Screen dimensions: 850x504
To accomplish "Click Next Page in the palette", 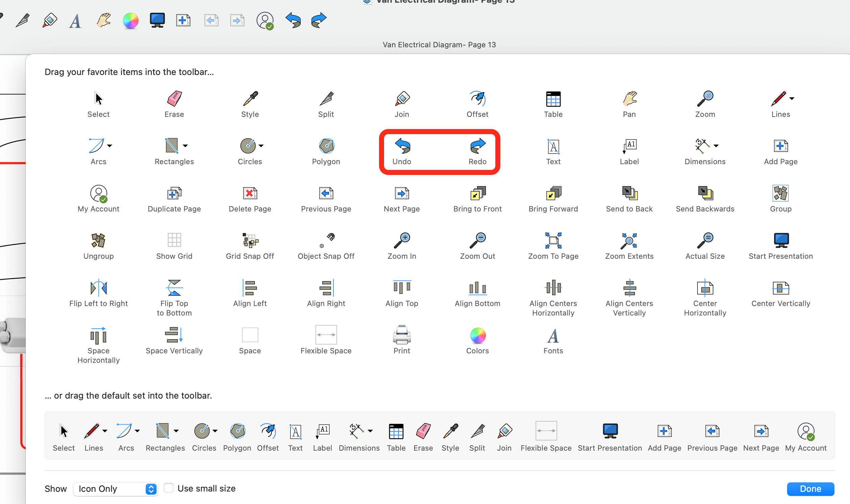I will coord(402,199).
